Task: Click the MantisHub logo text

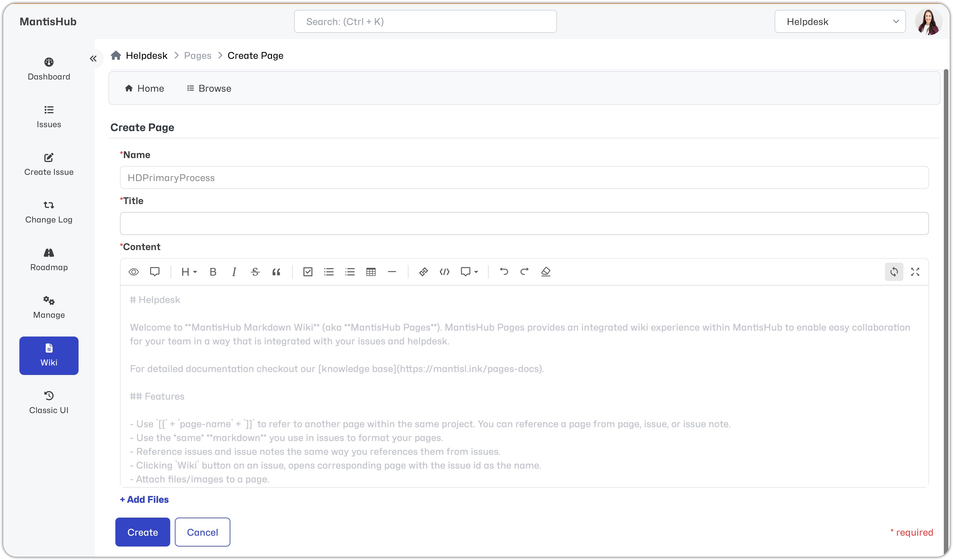Action: point(48,22)
